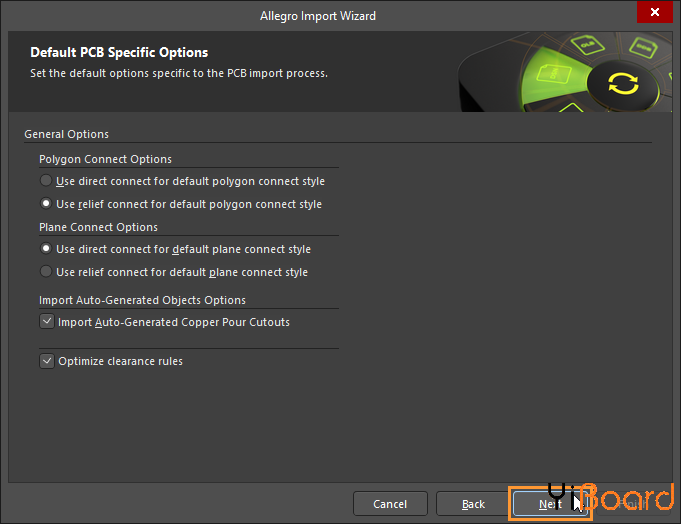Close the Allegro Import Wizard window
Viewport: 681px width, 524px height.
[x=655, y=12]
